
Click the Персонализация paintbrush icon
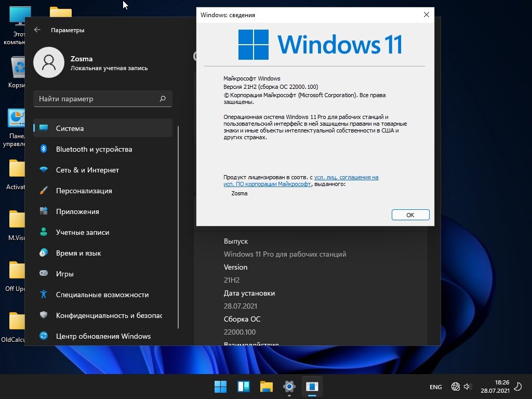pos(44,190)
